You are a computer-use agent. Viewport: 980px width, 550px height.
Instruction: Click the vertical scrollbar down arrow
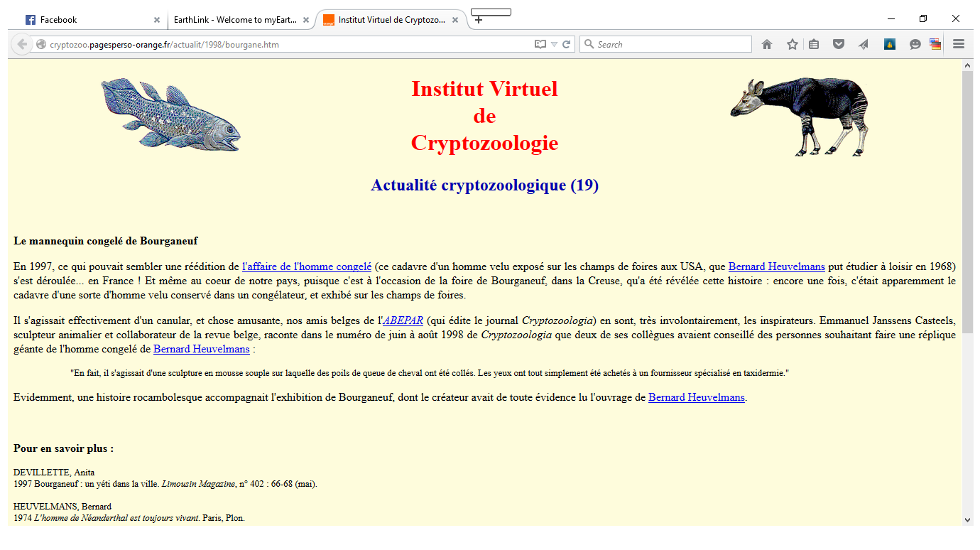click(967, 520)
